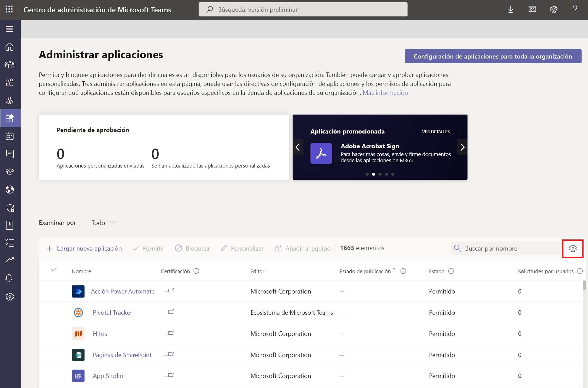Image resolution: width=588 pixels, height=388 pixels.
Task: Go to previous promoted app slide
Action: point(298,147)
